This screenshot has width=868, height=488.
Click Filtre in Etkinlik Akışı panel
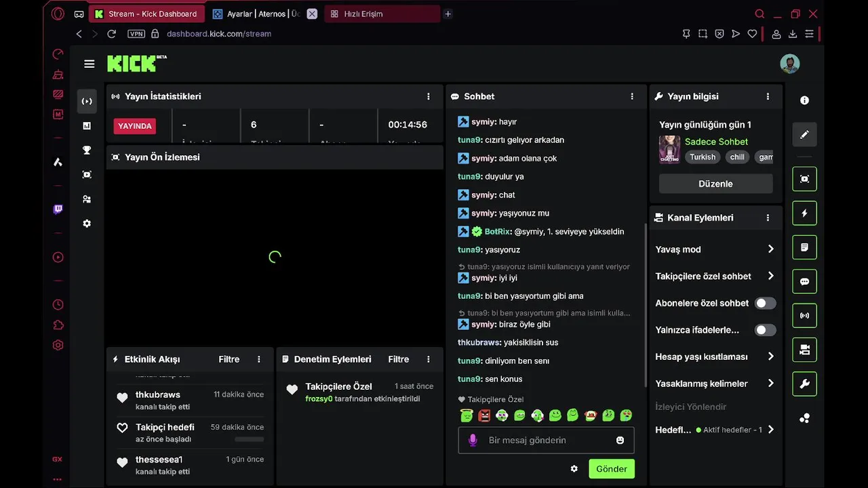(x=229, y=359)
